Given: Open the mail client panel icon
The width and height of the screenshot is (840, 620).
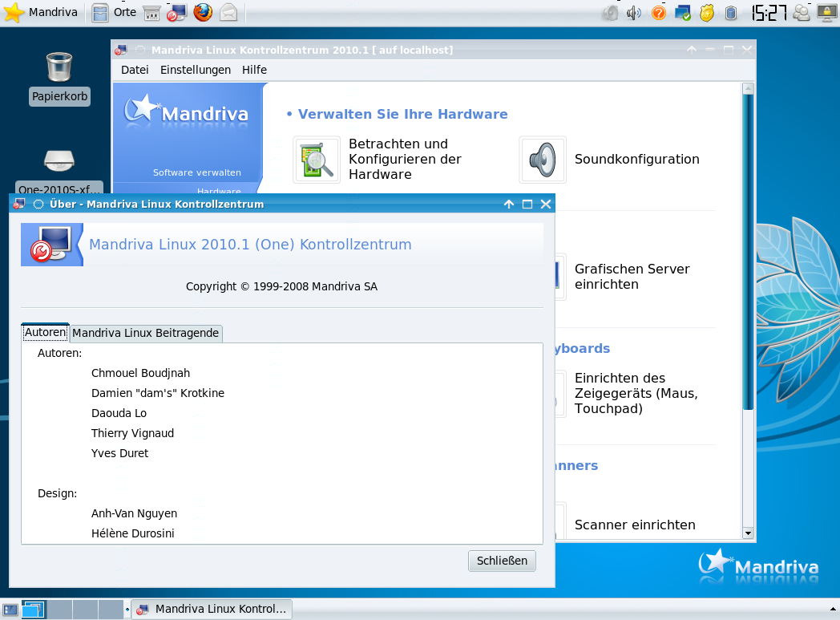Looking at the screenshot, I should (228, 13).
